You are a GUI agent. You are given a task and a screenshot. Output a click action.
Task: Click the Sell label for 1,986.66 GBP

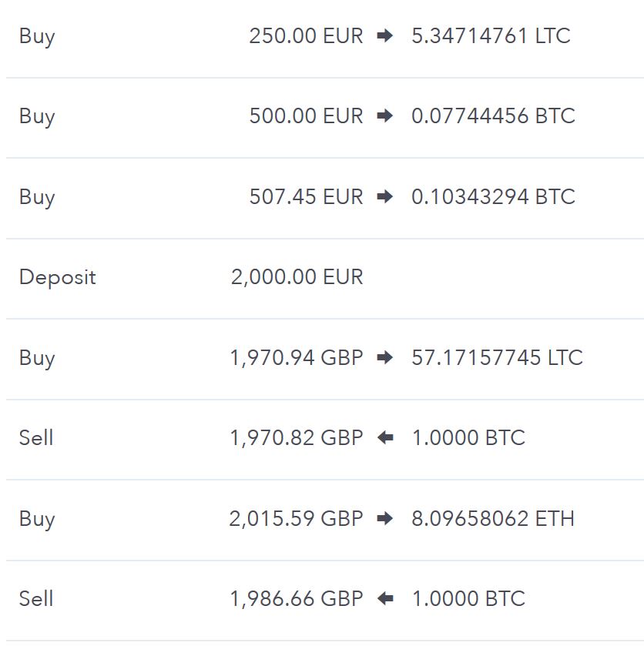coord(36,598)
